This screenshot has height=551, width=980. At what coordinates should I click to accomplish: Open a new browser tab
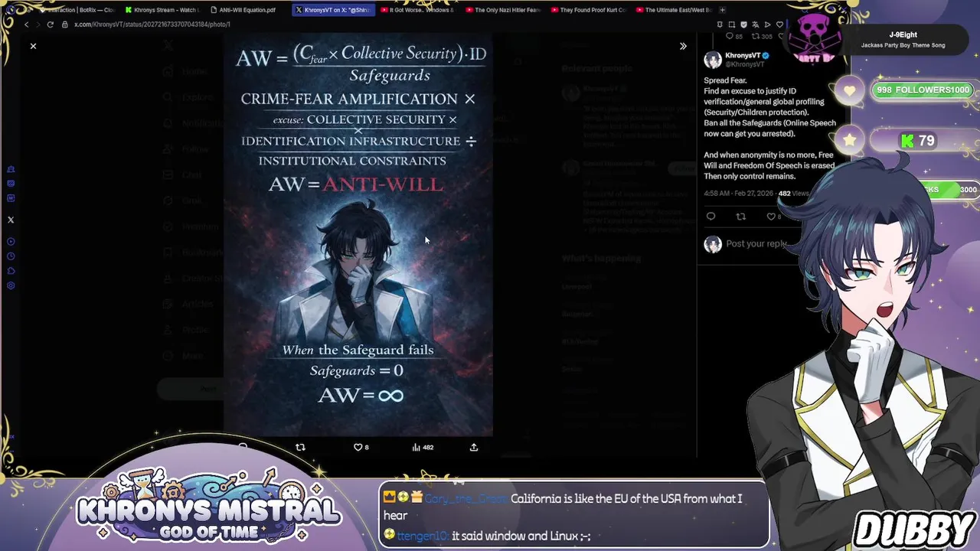[722, 10]
